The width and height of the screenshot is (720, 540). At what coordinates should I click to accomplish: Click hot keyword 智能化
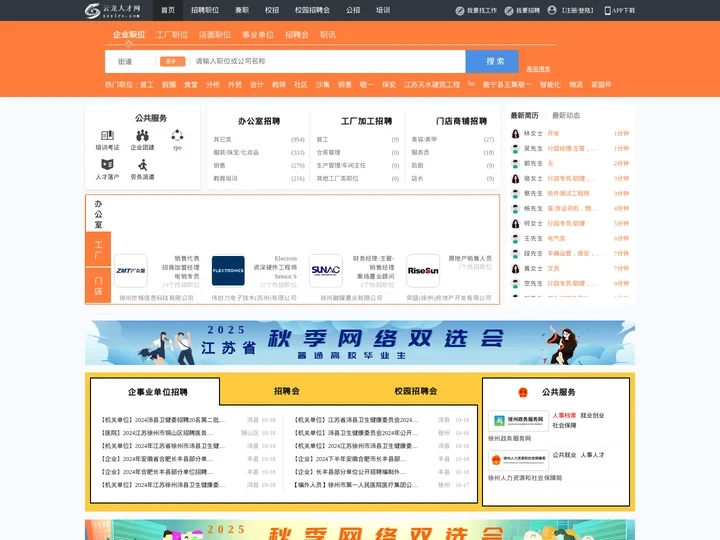tap(550, 84)
